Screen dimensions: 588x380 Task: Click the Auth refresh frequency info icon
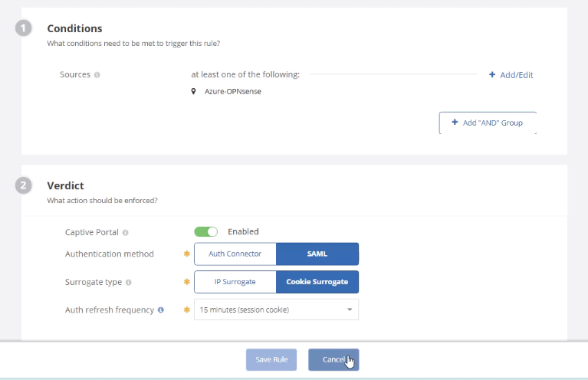tap(161, 310)
